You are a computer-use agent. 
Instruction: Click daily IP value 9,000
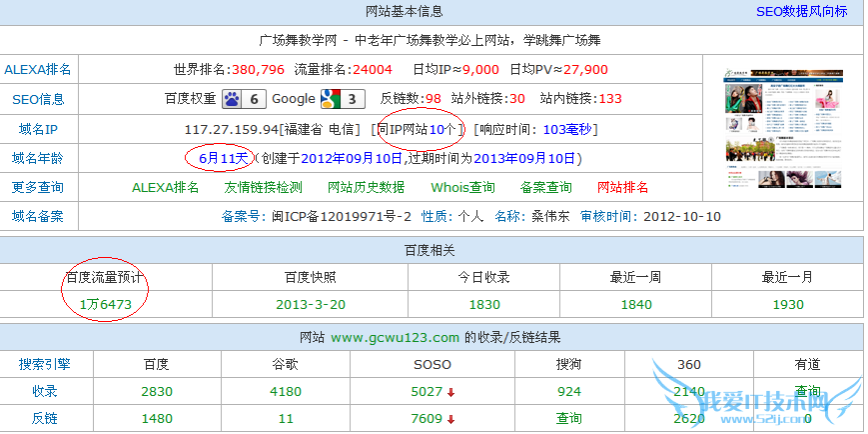[481, 70]
